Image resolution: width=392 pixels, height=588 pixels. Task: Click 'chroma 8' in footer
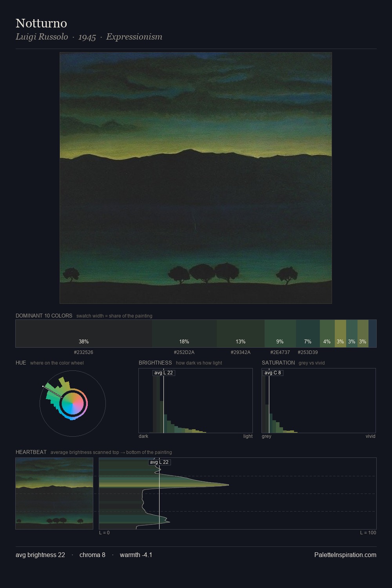click(93, 555)
